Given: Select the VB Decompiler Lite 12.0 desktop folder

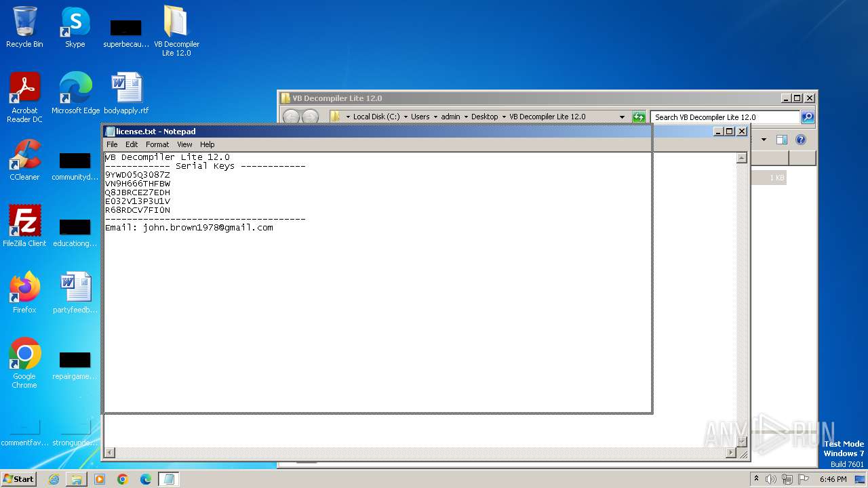Looking at the screenshot, I should click(x=176, y=30).
